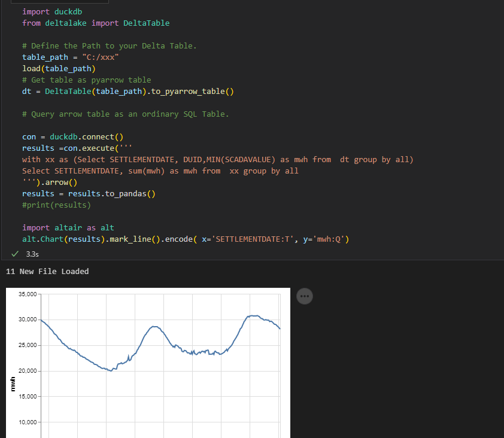The height and width of the screenshot is (438, 504).
Task: Click the '# Get table as pyarrow table' comment
Action: (86, 80)
